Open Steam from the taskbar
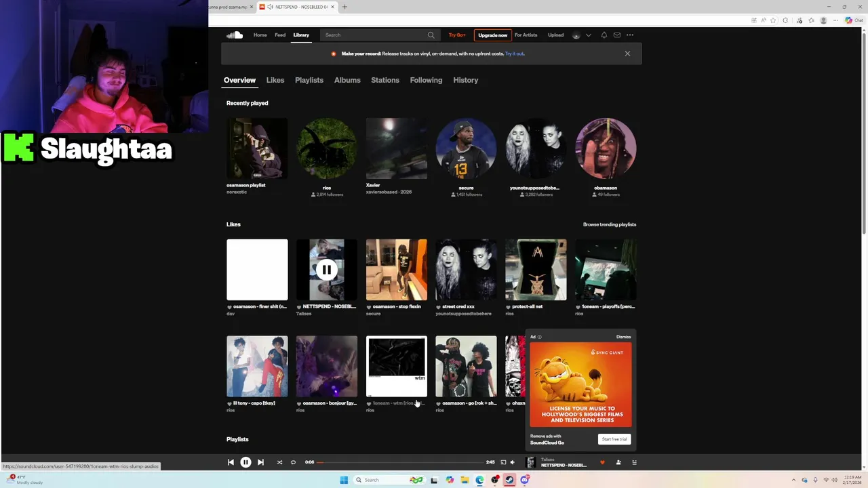 510,480
